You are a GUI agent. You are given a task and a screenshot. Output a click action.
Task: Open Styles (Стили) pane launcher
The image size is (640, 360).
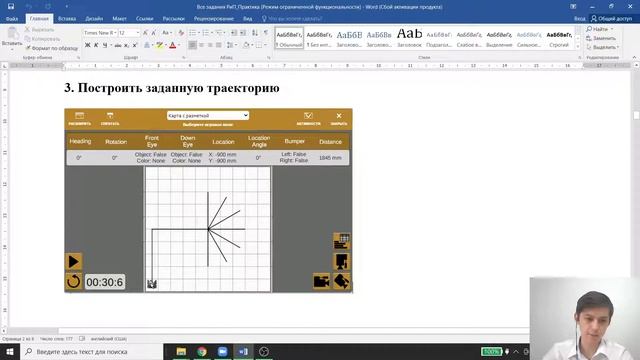[x=580, y=58]
